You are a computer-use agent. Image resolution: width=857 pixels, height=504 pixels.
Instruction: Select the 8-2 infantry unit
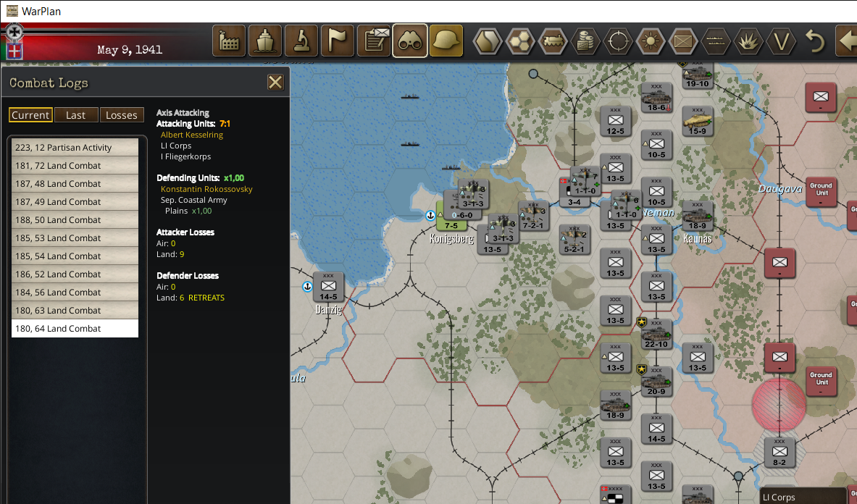click(x=779, y=453)
